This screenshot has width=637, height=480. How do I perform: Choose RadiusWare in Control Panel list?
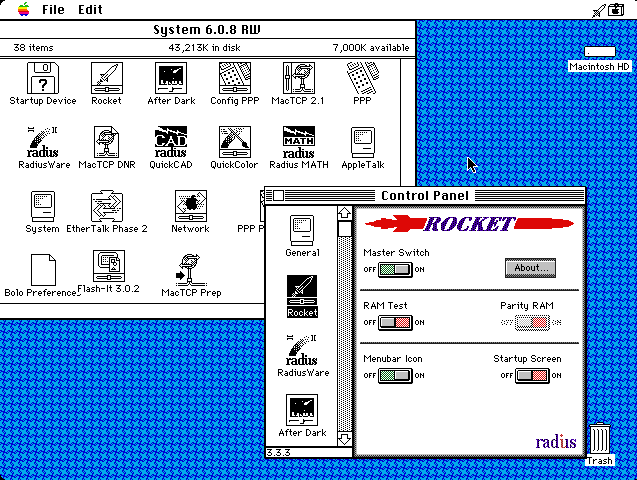(303, 356)
